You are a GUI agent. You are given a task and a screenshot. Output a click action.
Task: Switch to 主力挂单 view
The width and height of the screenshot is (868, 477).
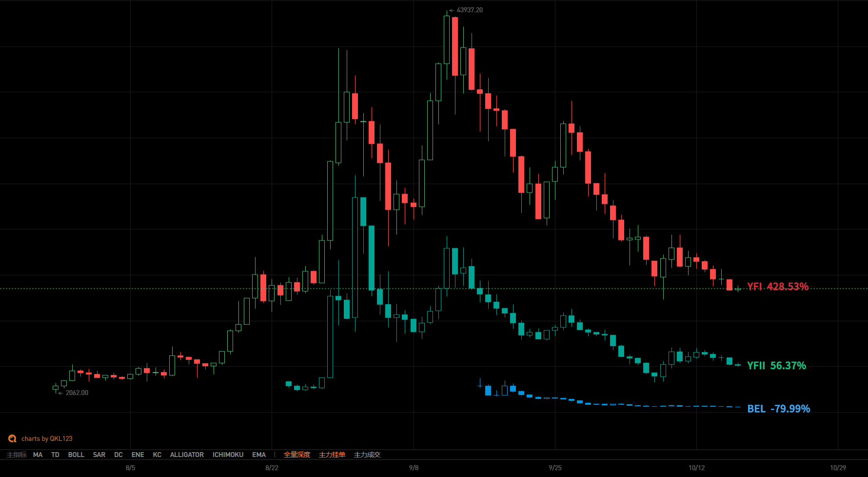(x=332, y=455)
